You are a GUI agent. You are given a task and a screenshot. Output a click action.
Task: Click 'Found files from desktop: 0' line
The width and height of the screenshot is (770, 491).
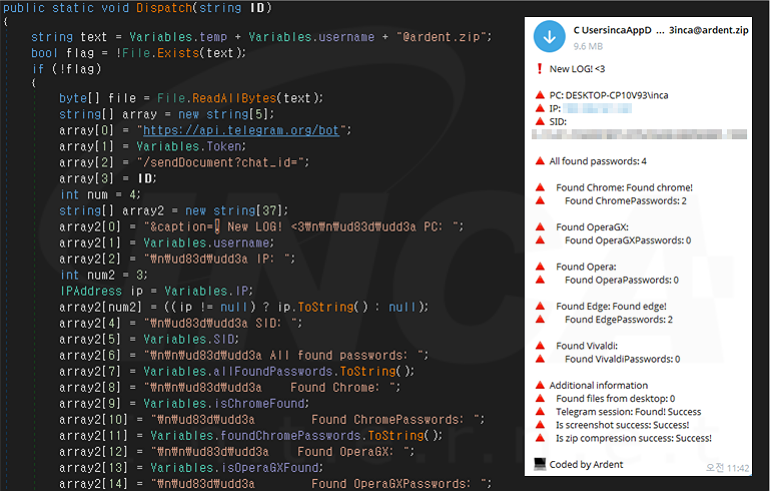[615, 399]
